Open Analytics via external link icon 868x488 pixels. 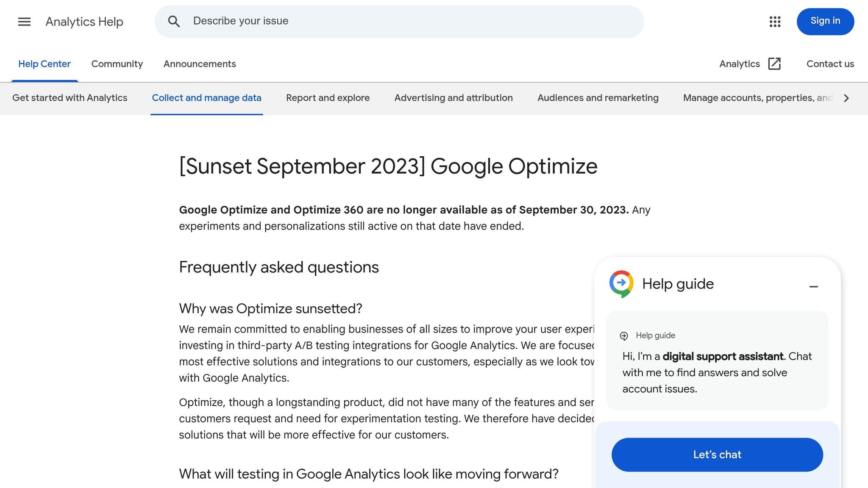774,64
